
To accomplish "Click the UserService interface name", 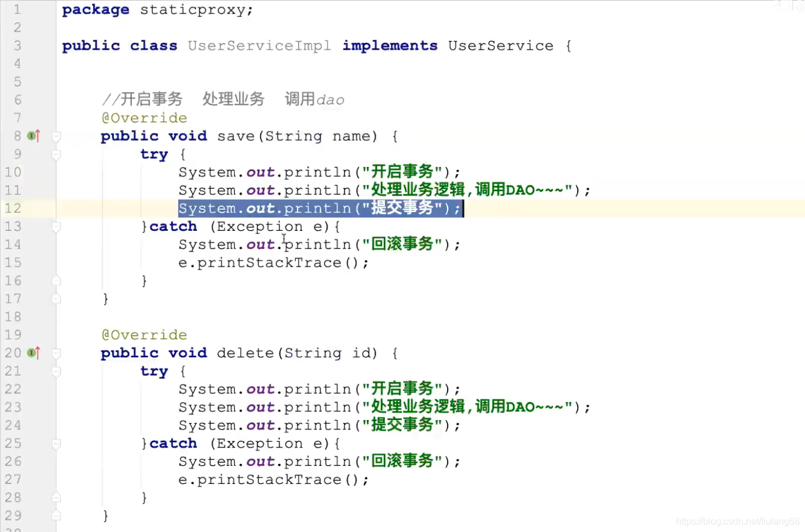I will tap(501, 46).
